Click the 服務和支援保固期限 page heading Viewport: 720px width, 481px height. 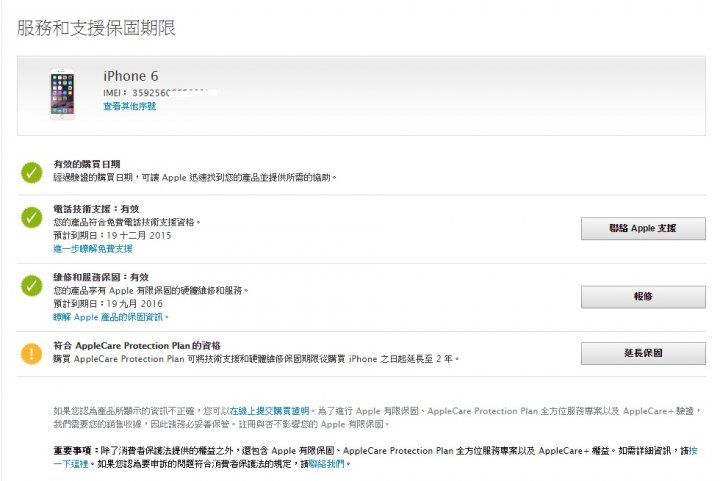(x=96, y=28)
